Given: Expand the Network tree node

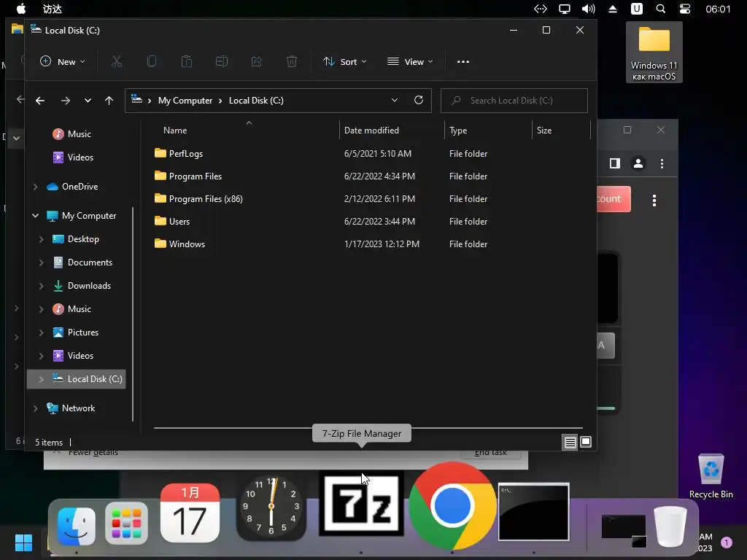Looking at the screenshot, I should coord(35,408).
